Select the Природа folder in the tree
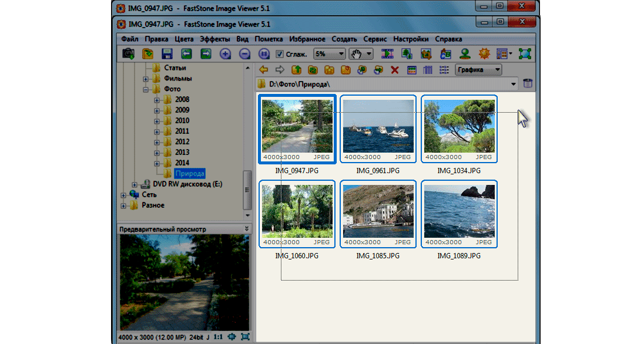This screenshot has width=644, height=344. pos(189,174)
